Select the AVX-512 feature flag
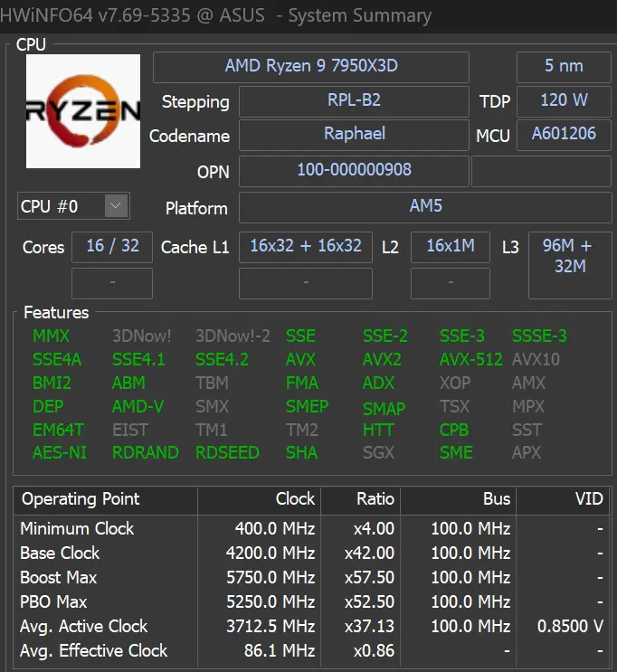Viewport: 617px width, 672px height. click(470, 360)
